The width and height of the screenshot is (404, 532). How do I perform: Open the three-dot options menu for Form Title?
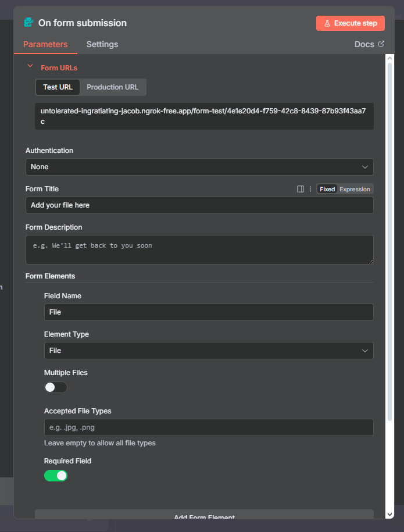point(310,189)
